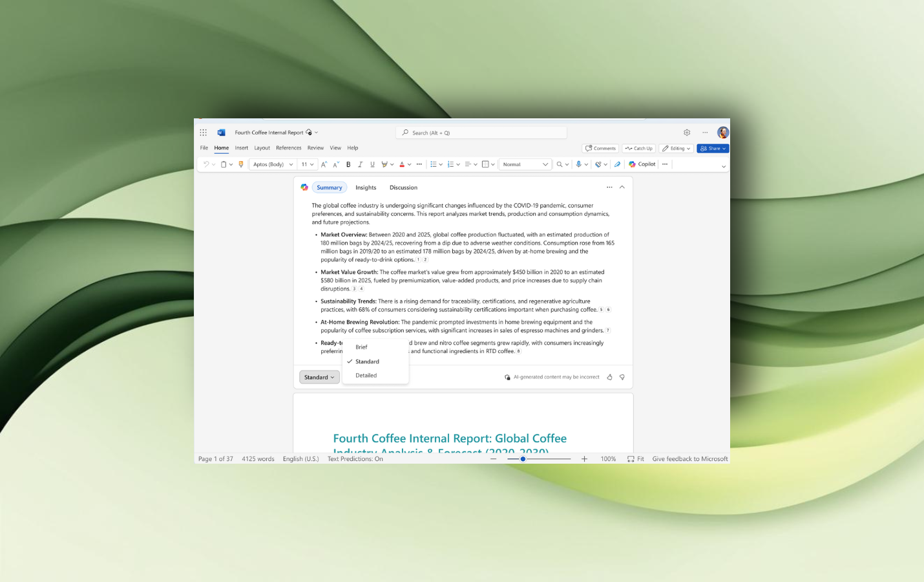Open the document title dropdown arrow
Screen dimensions: 924x582
point(316,133)
